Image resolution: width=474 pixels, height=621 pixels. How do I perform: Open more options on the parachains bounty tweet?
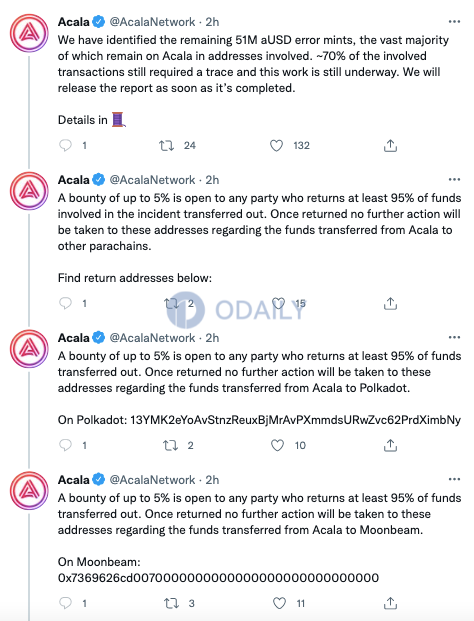point(454,180)
